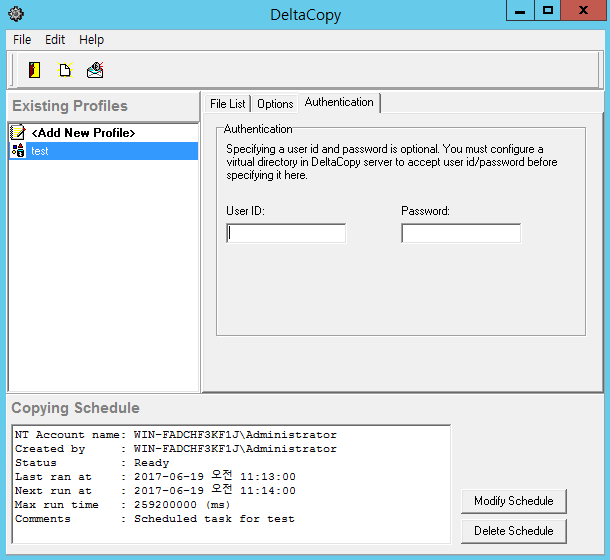The width and height of the screenshot is (610, 560).
Task: Click the Exit door toolbar icon
Action: click(x=35, y=70)
